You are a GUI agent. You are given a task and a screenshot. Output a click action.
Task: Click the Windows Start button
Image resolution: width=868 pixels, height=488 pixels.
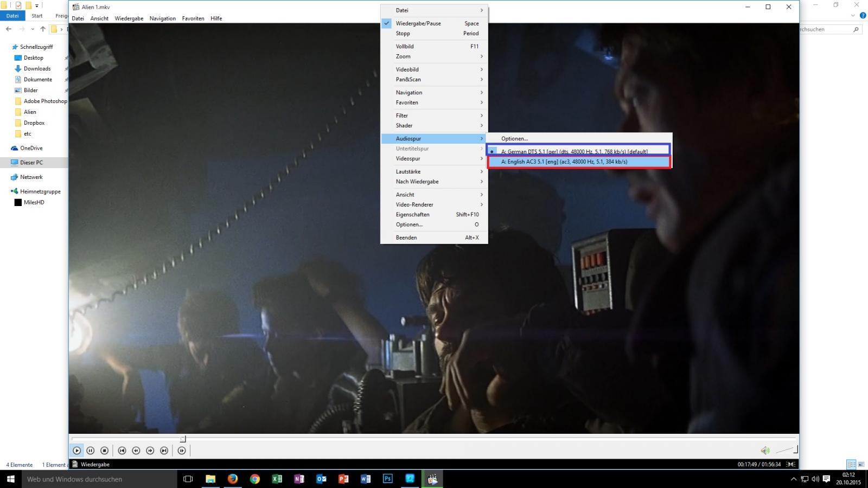click(x=10, y=479)
